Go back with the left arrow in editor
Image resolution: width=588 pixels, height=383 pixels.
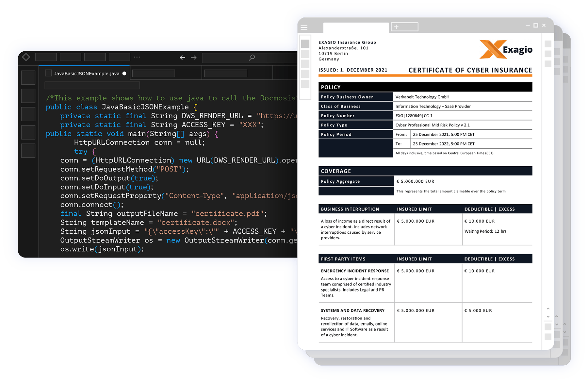point(182,58)
